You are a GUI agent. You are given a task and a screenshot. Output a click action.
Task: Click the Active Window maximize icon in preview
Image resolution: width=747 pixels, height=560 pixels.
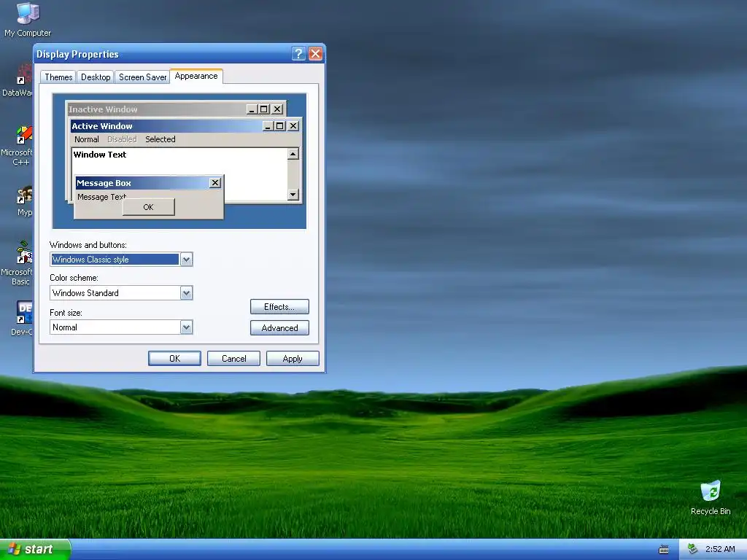280,125
